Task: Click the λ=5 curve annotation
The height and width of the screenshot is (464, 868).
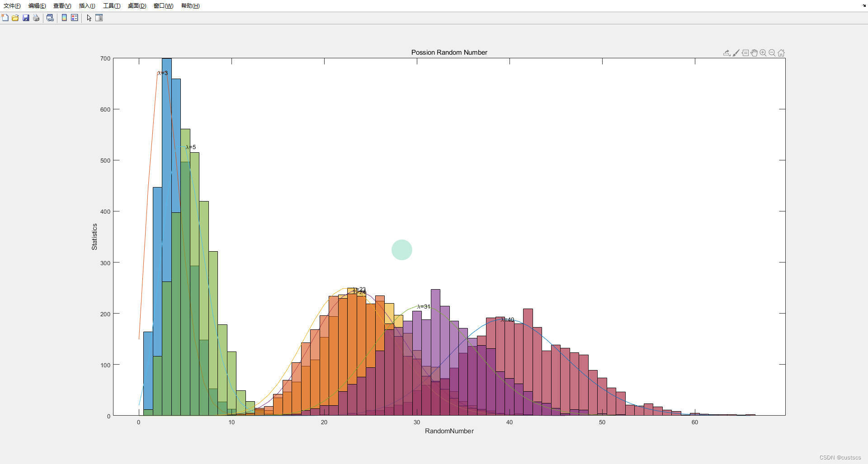Action: pos(191,147)
